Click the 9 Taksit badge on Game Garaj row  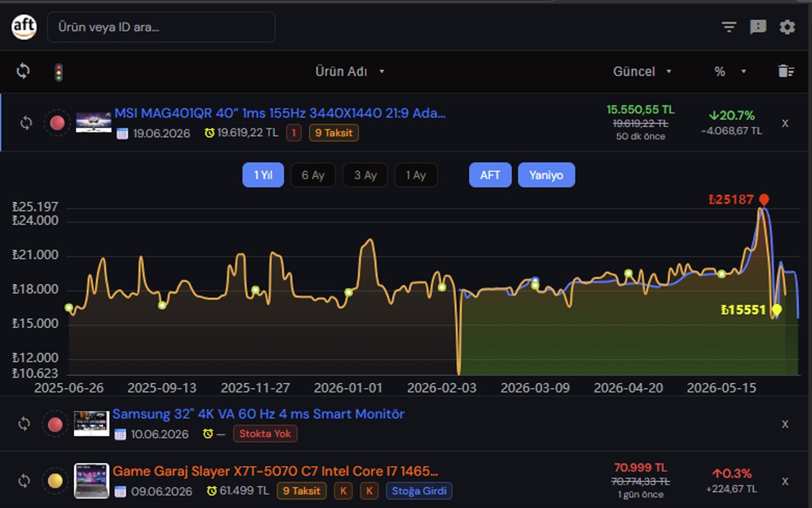click(x=301, y=491)
